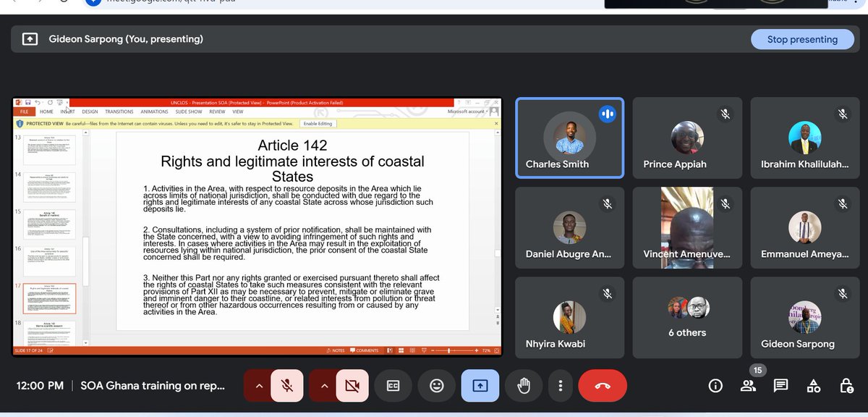Switch PowerPoint to Slide Sorter view
Screen dimensions: 868x417
pyautogui.click(x=401, y=350)
